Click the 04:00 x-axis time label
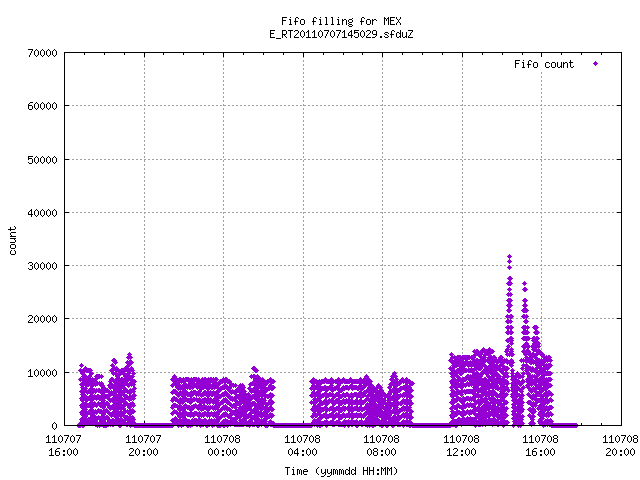This screenshot has height=480, width=640. 302,452
